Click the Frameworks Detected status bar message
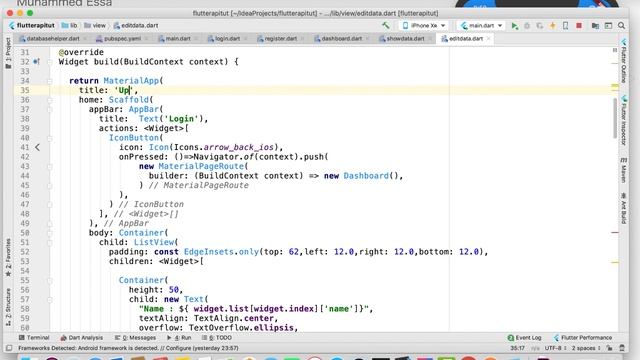The width and height of the screenshot is (640, 360). tap(128, 348)
